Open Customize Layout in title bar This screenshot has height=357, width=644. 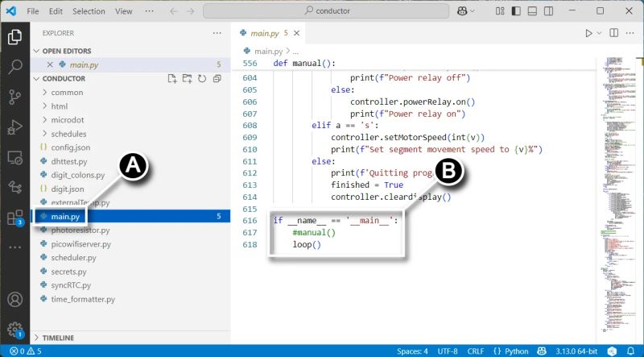point(500,11)
